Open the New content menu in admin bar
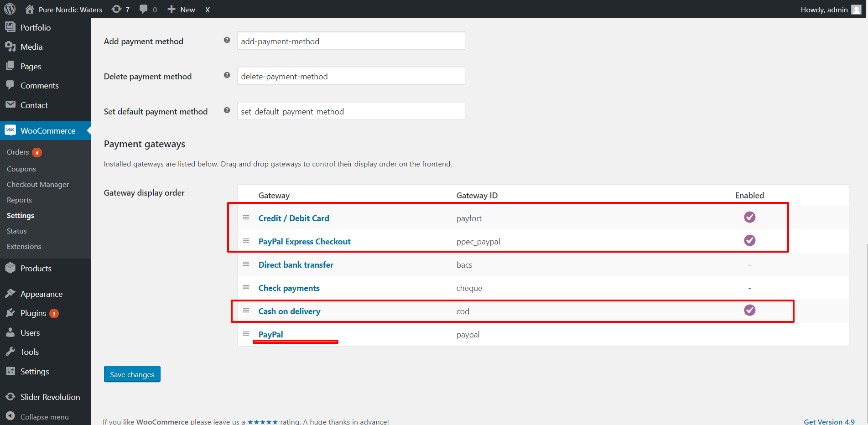Image resolution: width=868 pixels, height=425 pixels. 182,10
